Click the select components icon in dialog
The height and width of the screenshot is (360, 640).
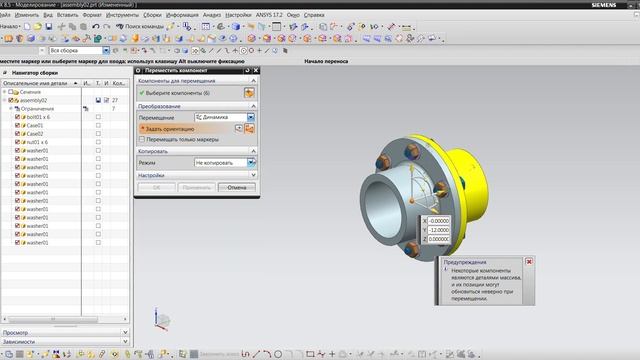click(x=249, y=93)
